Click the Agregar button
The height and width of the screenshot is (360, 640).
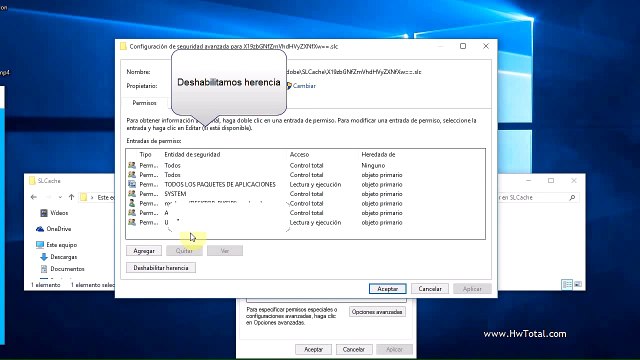click(144, 251)
